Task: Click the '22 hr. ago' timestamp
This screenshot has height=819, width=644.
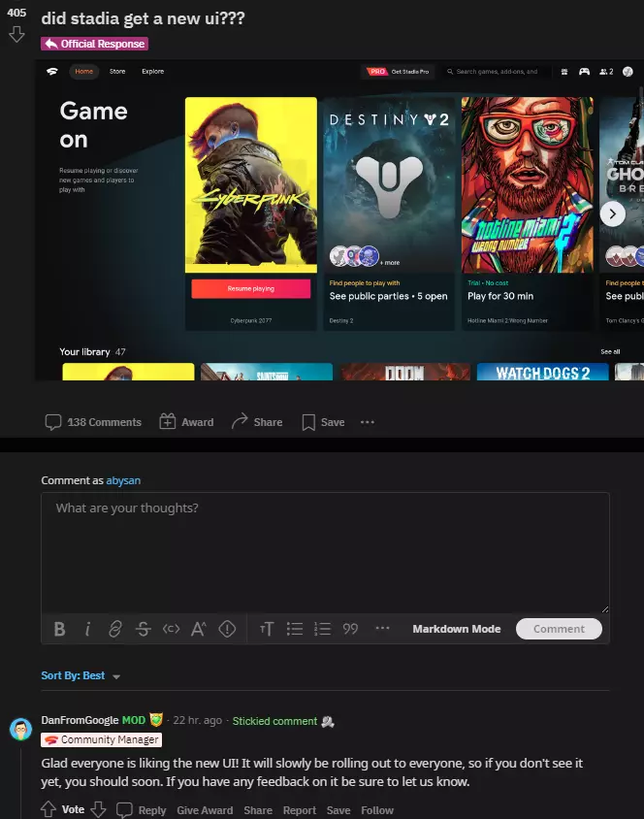Action: [197, 721]
